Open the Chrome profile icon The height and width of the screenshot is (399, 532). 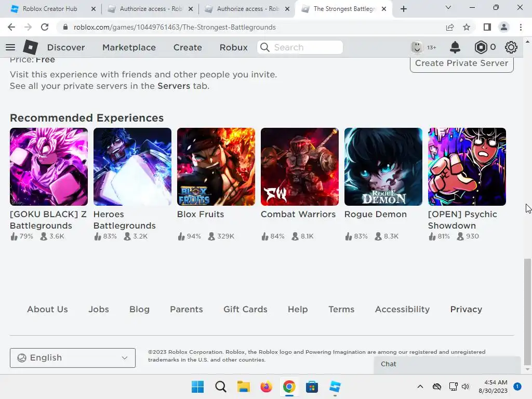tap(504, 27)
